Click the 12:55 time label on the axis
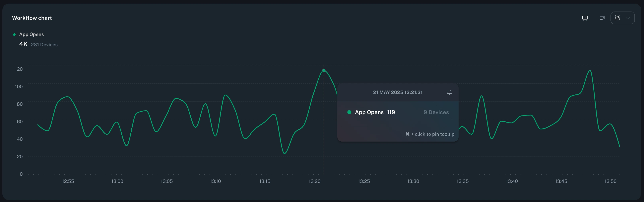Screen dimensions: 644x202 [x=68, y=181]
